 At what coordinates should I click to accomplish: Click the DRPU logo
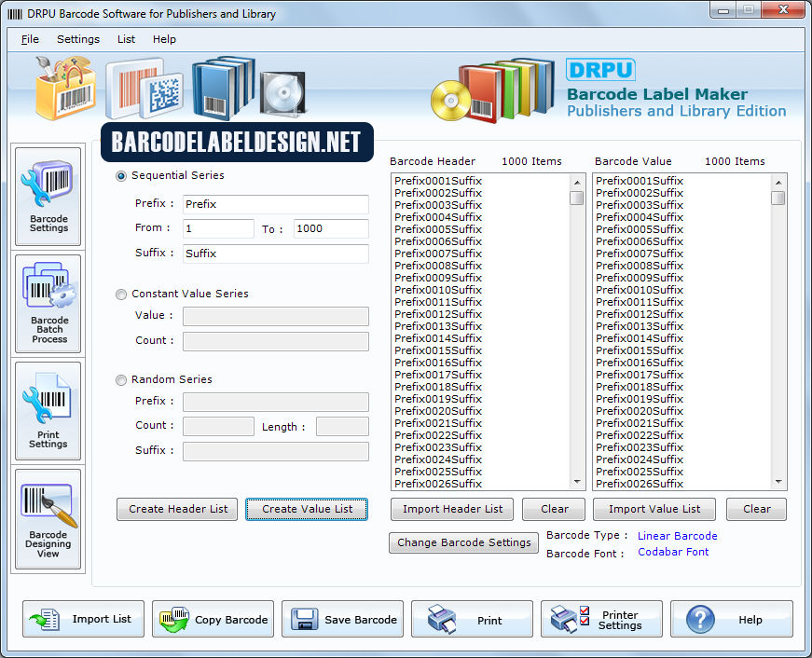tap(600, 69)
